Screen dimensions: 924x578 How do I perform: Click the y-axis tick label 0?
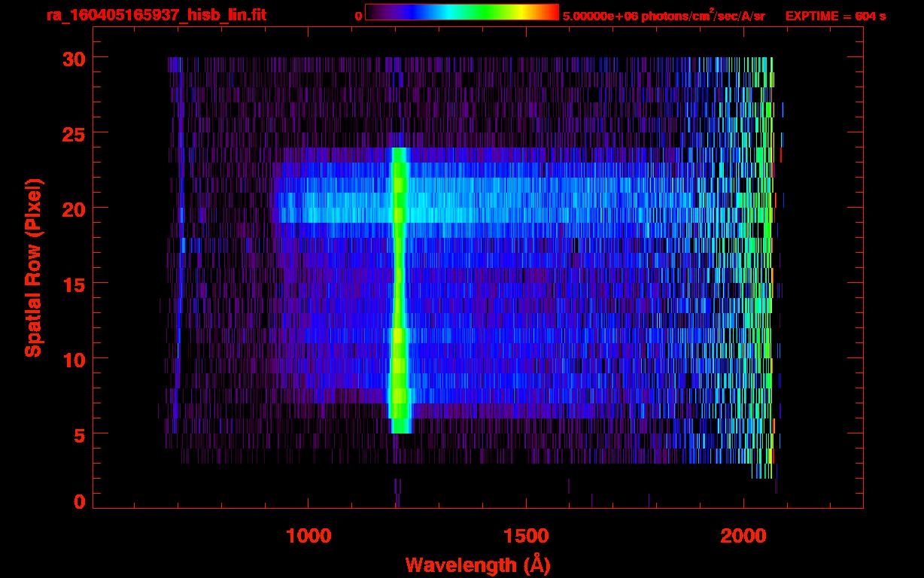pos(79,501)
